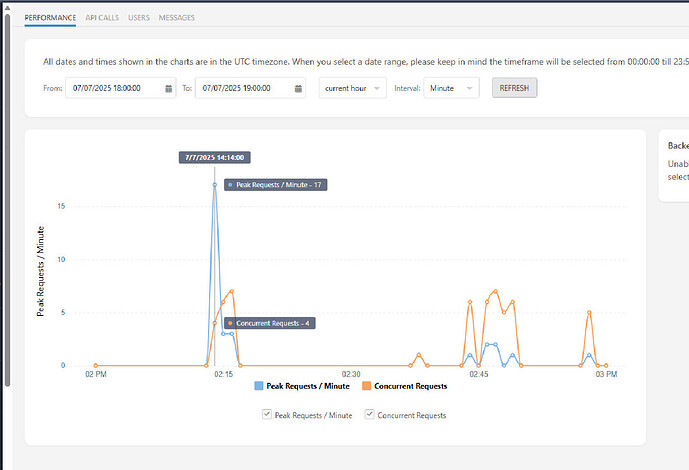
Task: Go to the MESSAGES tab
Action: click(176, 18)
